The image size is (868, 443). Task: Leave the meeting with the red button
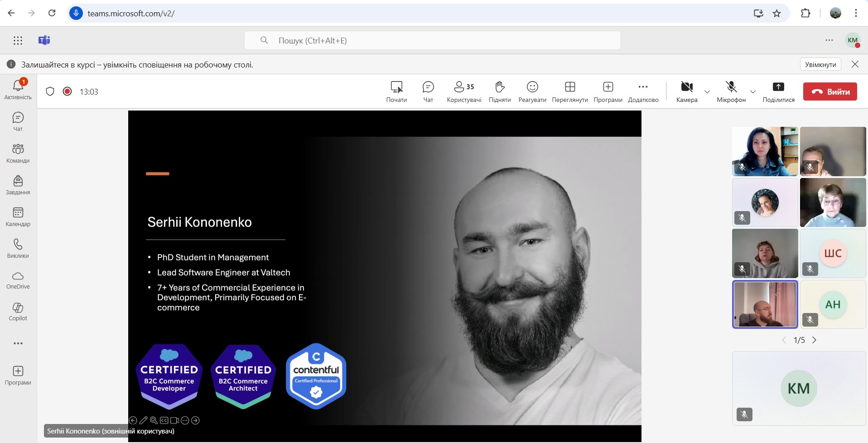click(x=830, y=91)
